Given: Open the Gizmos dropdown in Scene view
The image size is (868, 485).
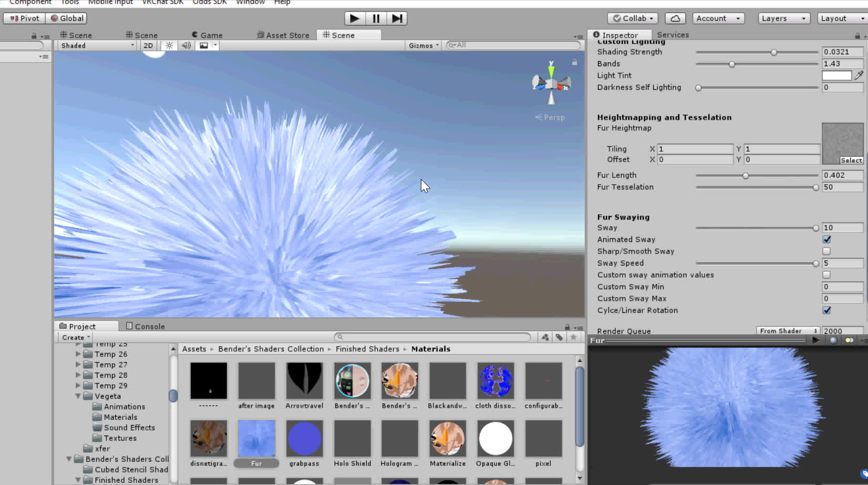Looking at the screenshot, I should pyautogui.click(x=423, y=45).
